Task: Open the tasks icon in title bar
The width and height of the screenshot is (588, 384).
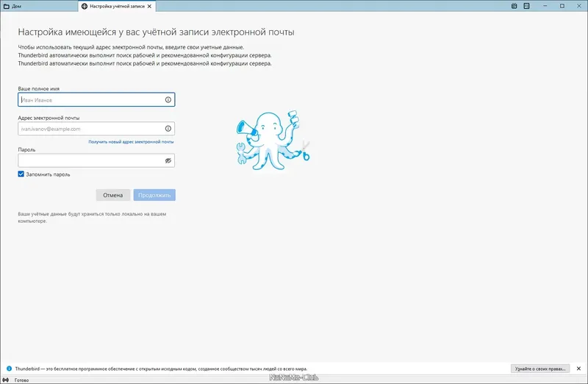Action: pyautogui.click(x=526, y=6)
